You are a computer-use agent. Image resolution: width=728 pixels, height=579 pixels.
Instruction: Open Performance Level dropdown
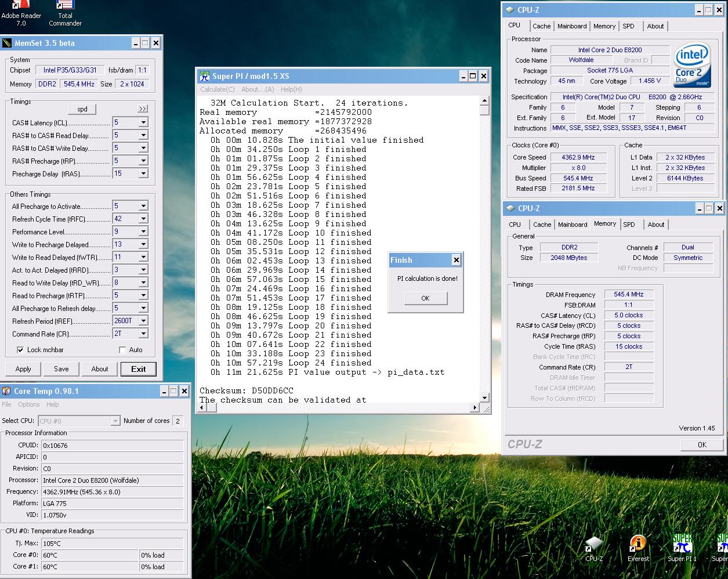pos(143,231)
